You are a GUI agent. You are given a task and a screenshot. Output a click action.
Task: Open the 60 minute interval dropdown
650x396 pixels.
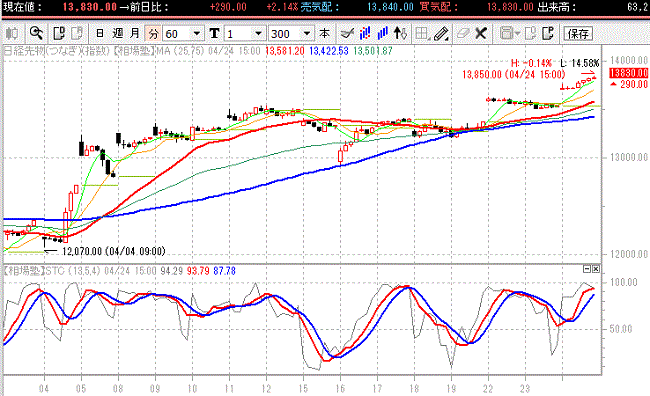(197, 33)
